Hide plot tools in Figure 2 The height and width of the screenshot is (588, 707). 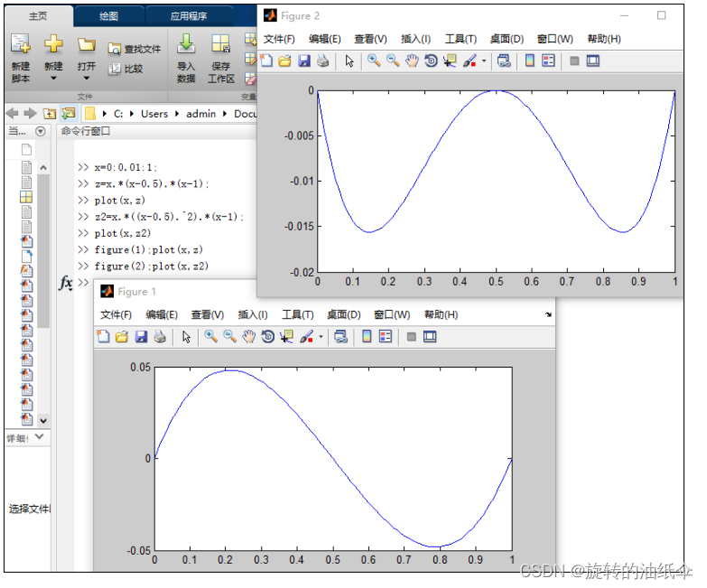click(574, 61)
